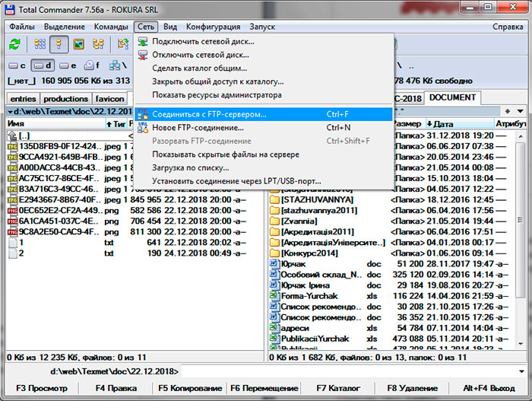Click the directory tree view toolbar icon

coord(98,44)
